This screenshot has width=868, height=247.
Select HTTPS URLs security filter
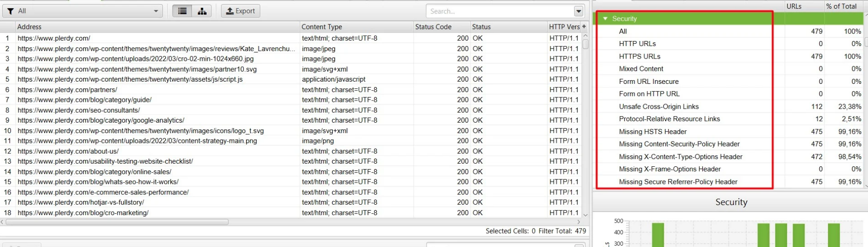pos(639,56)
